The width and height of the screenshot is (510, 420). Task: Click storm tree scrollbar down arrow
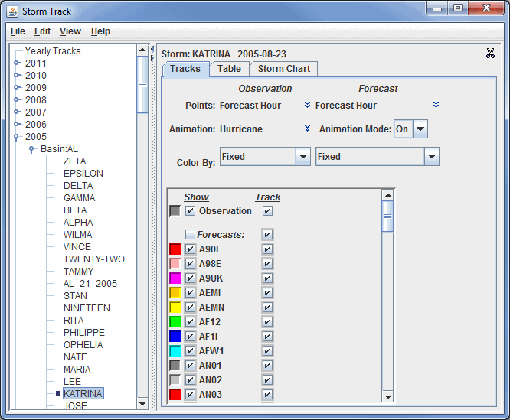(142, 404)
